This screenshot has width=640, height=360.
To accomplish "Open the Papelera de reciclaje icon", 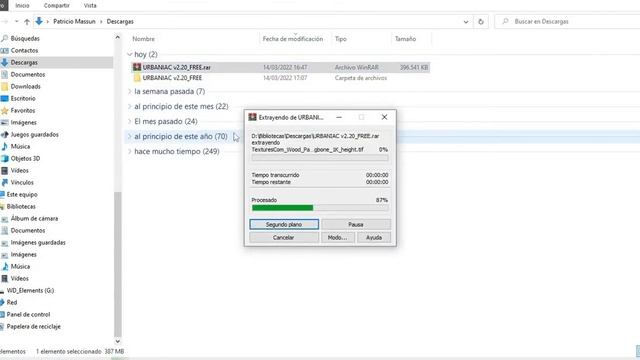I will [2, 327].
